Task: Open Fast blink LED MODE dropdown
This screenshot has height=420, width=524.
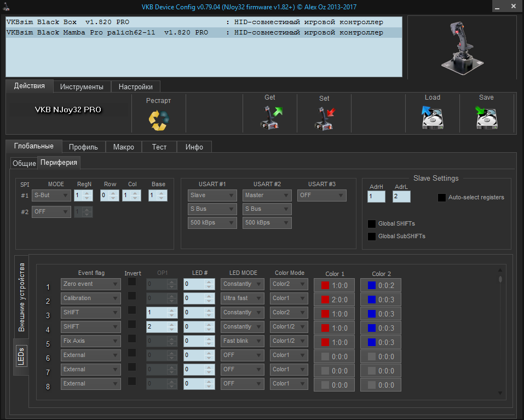Action: pyautogui.click(x=242, y=341)
